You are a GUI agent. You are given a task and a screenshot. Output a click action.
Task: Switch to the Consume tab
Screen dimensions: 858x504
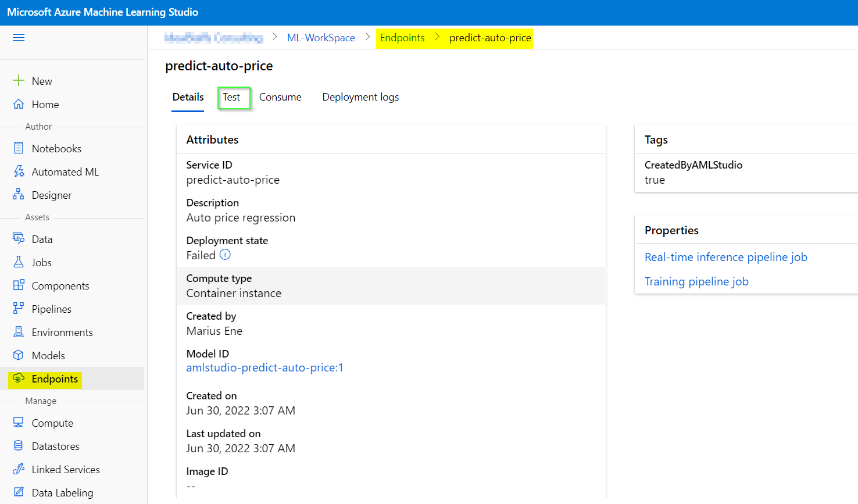pos(280,97)
